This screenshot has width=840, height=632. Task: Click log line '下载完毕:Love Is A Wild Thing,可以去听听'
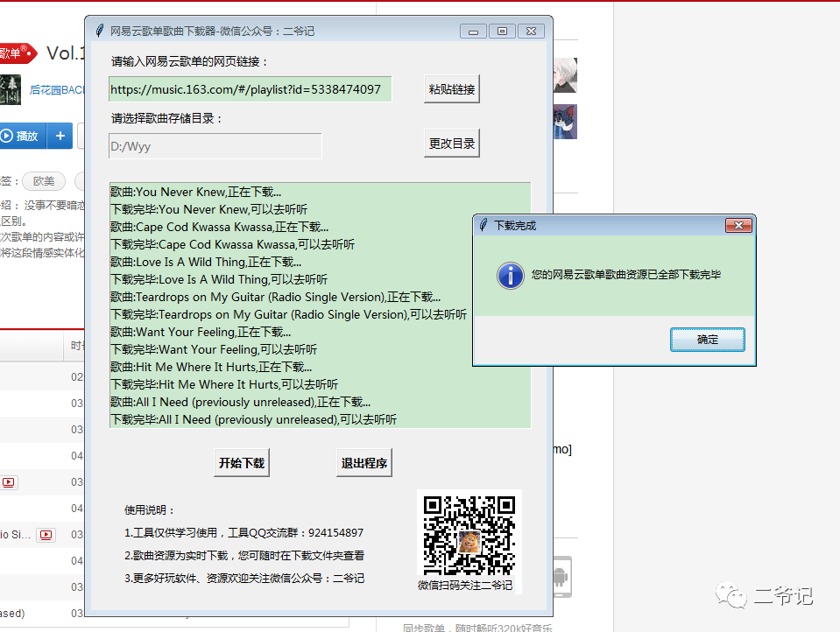tap(219, 279)
